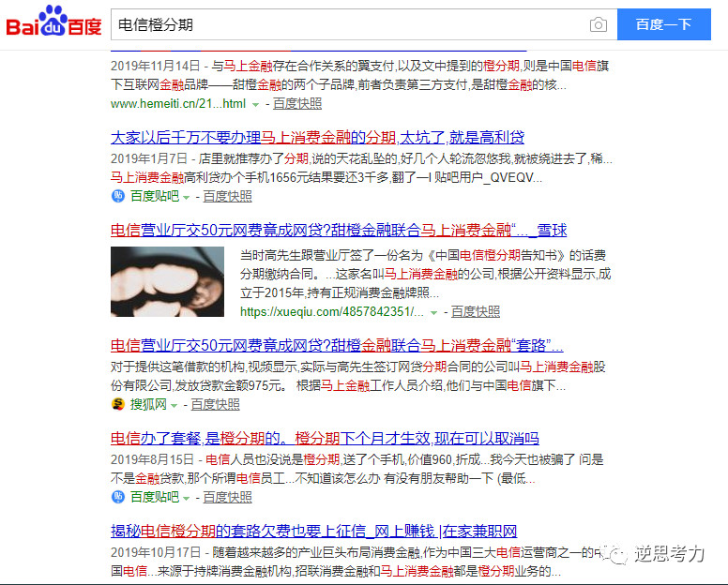
Task: Open result 揭秘电信橙分期的套路欠费也要上征信
Action: (x=314, y=532)
